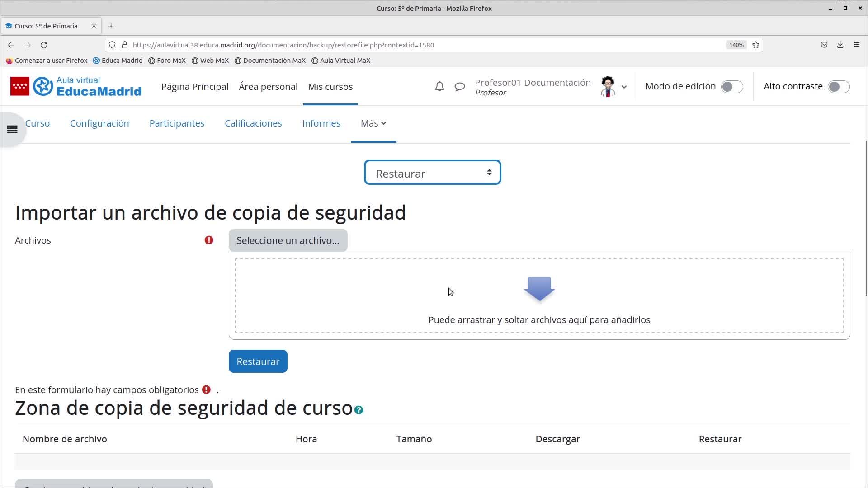Turn on Alto contraste switch
The height and width of the screenshot is (488, 868).
pyautogui.click(x=838, y=87)
